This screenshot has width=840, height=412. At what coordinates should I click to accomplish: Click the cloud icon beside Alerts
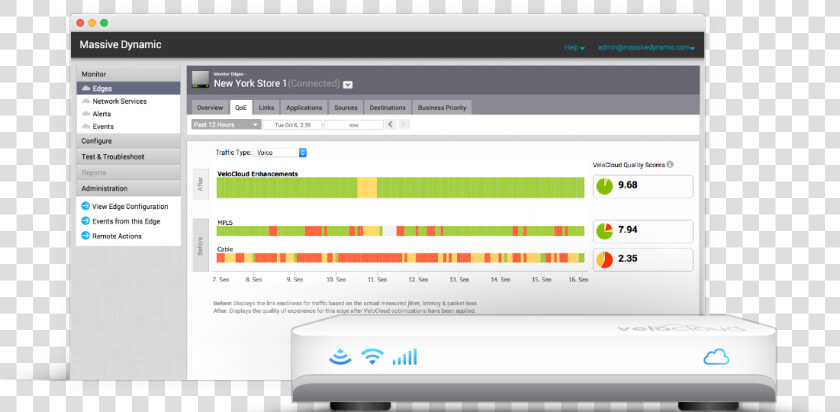click(86, 114)
